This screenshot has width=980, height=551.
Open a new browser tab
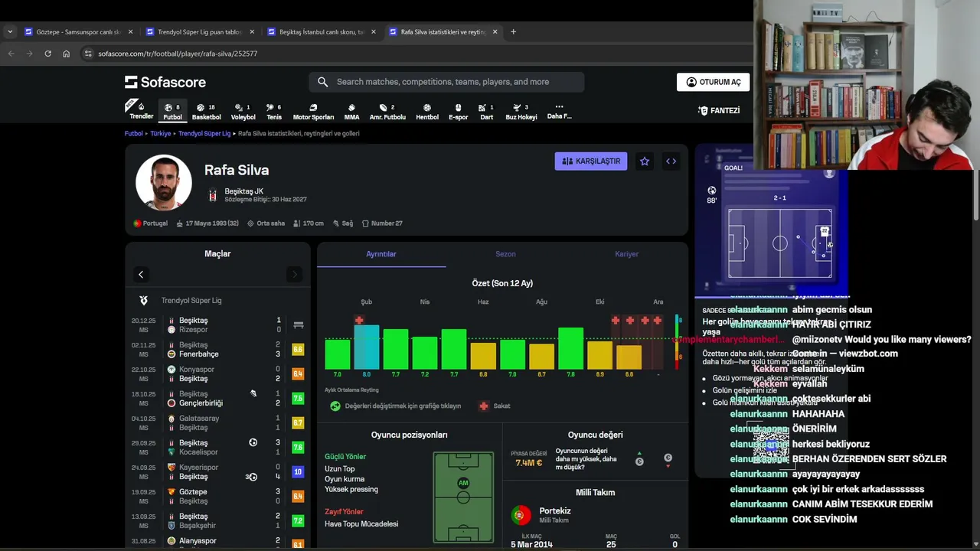[513, 32]
